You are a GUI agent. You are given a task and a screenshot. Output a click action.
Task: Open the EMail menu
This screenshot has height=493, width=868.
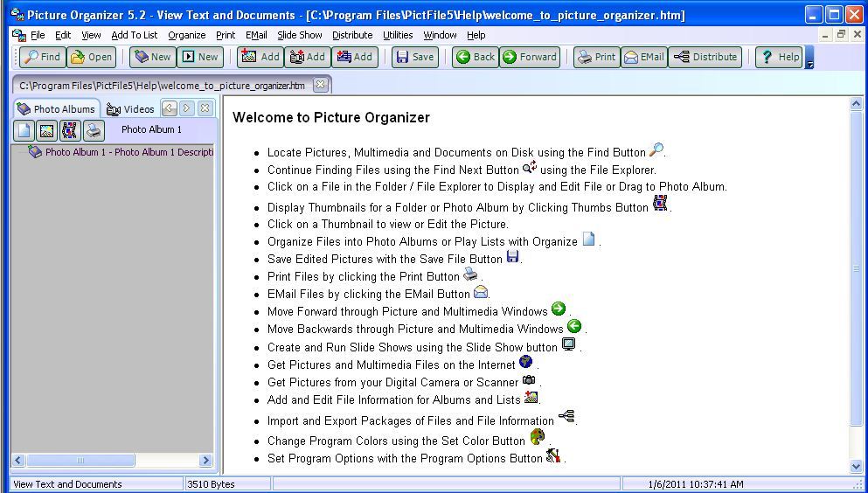(256, 35)
